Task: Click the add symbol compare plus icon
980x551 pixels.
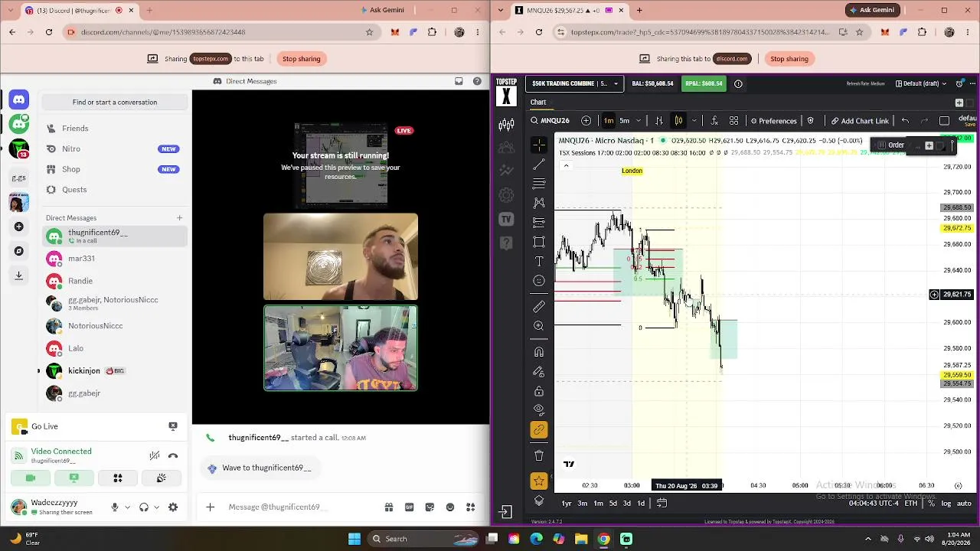Action: pos(586,121)
